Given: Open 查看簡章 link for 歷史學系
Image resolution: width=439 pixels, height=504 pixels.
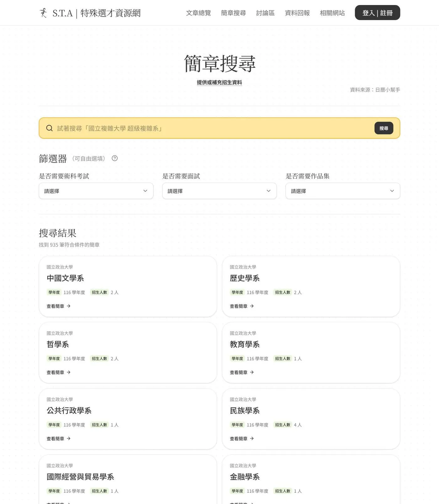Looking at the screenshot, I should click(x=242, y=306).
